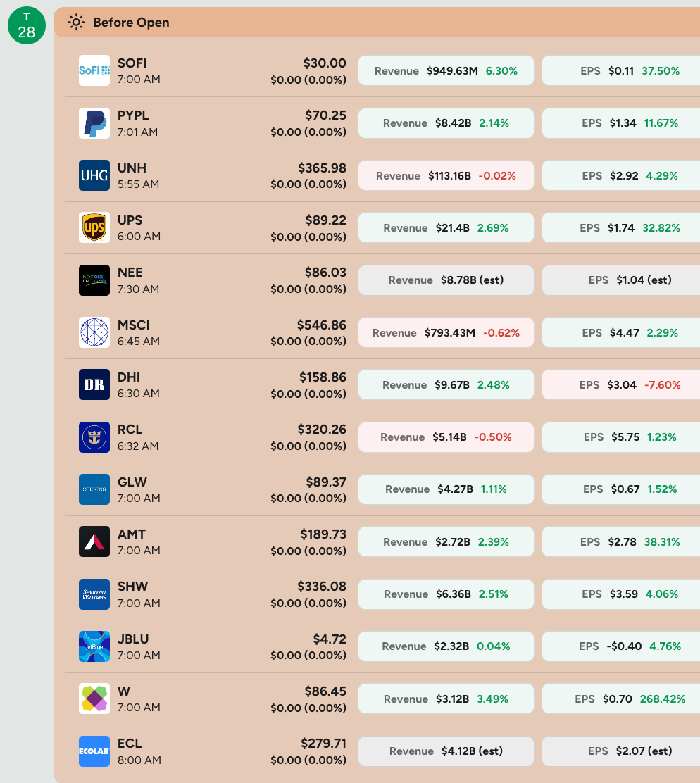The image size is (700, 783).
Task: Open the ECL ticker symbol
Action: [130, 744]
